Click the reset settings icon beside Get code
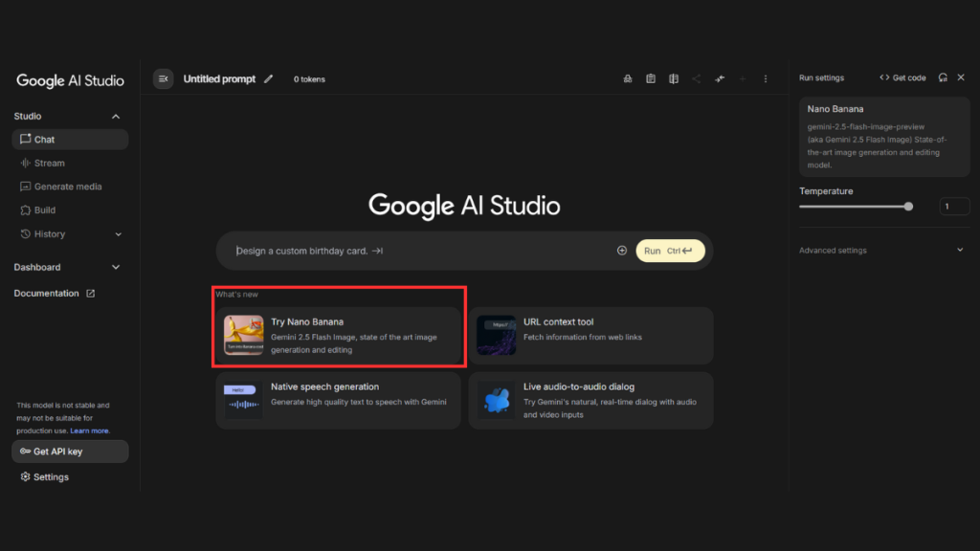 pos(943,77)
